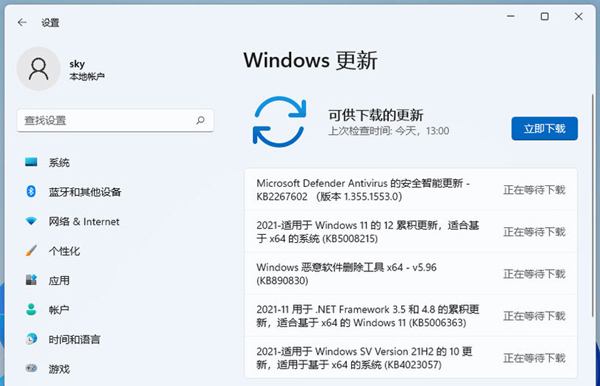Select the .NET Framework KB5006363 update row

tap(411, 316)
